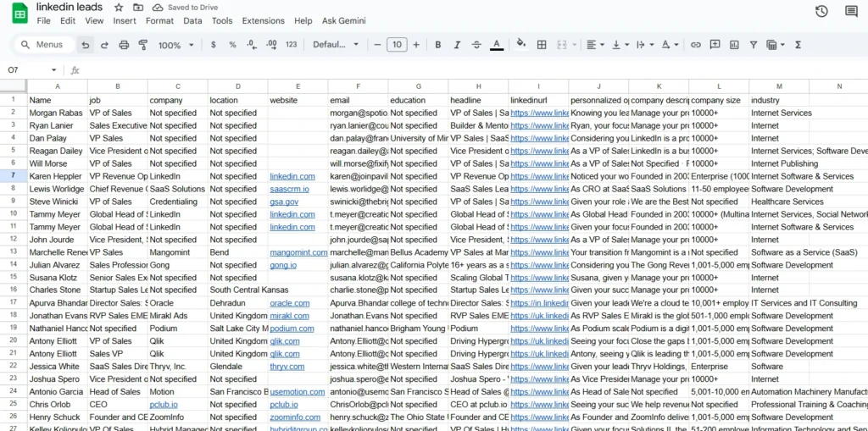Open the Extensions menu
This screenshot has width=868, height=431.
point(264,21)
